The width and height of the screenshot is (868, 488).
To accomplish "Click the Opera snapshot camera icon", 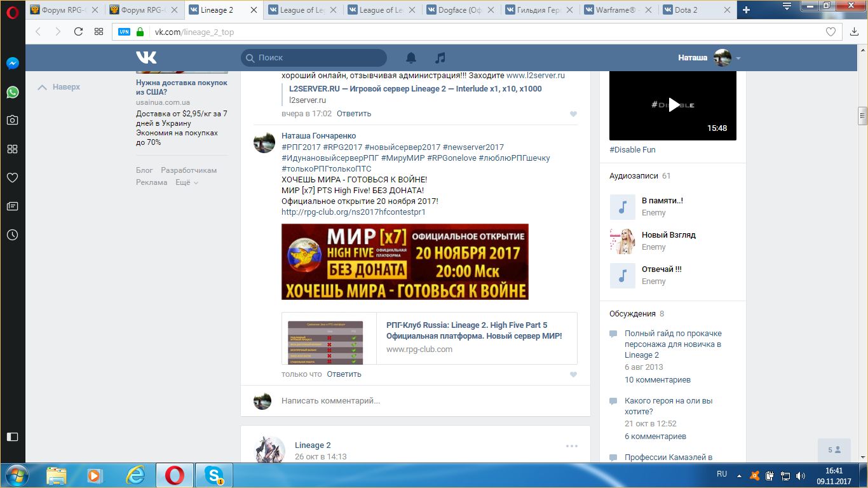I will (12, 120).
